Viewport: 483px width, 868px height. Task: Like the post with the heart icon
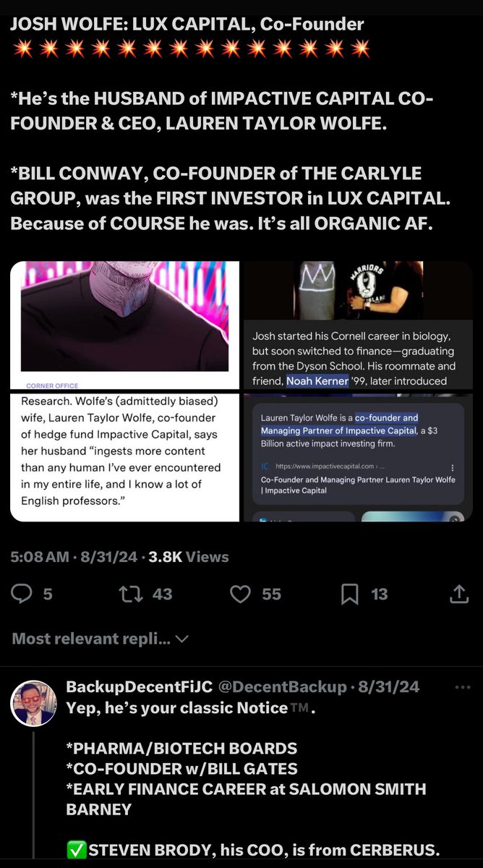[x=239, y=594]
